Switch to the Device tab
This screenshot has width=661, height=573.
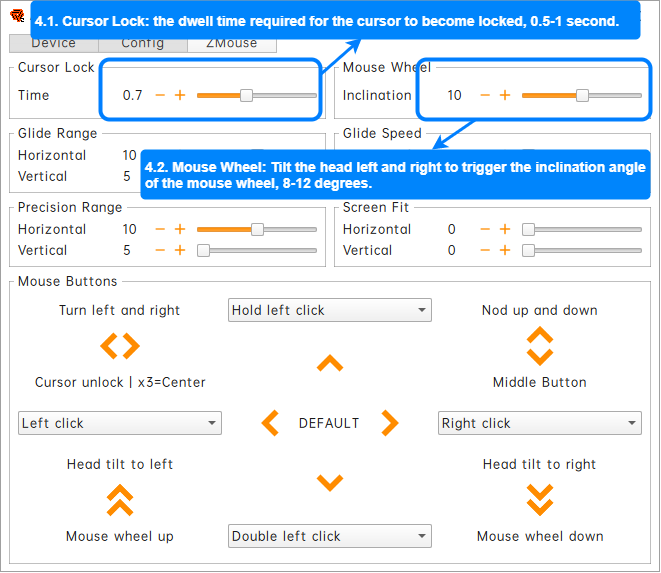(x=54, y=44)
